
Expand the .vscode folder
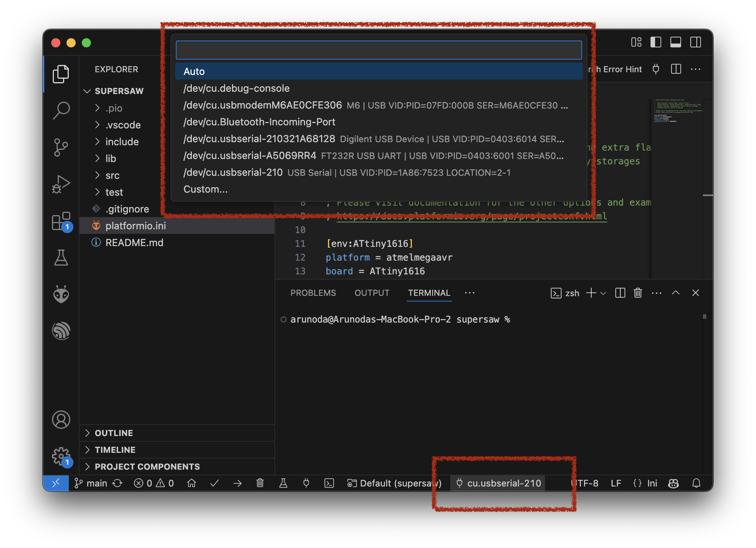177,125
